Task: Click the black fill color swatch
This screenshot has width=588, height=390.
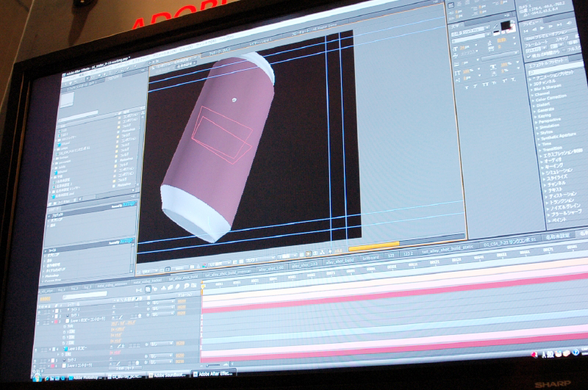Action: coord(507,26)
